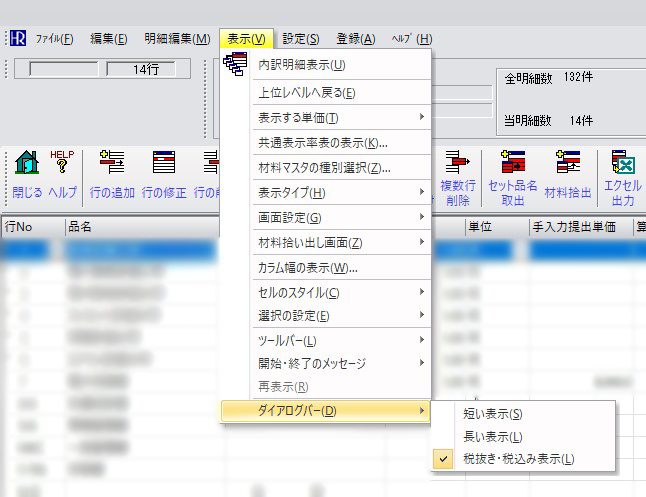The image size is (646, 497).
Task: Click the 行の修正 edit-row icon
Action: point(164,164)
